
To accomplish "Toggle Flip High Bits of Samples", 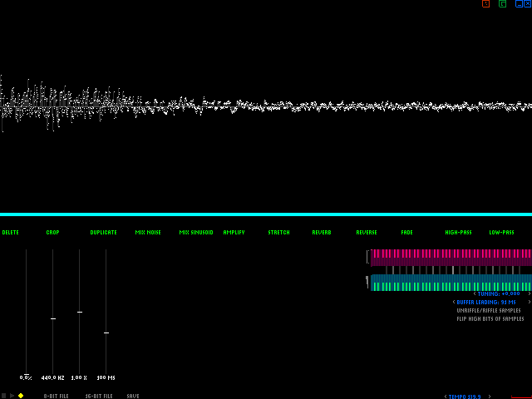I will [490, 318].
